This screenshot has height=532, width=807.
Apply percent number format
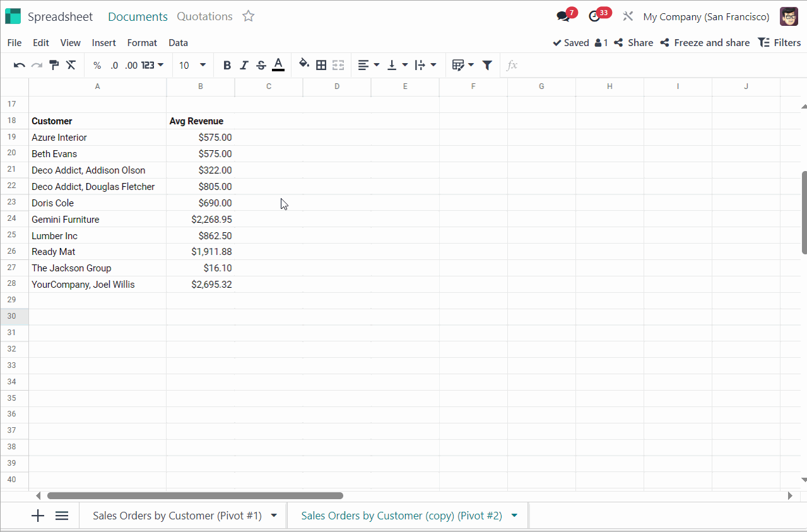point(97,65)
